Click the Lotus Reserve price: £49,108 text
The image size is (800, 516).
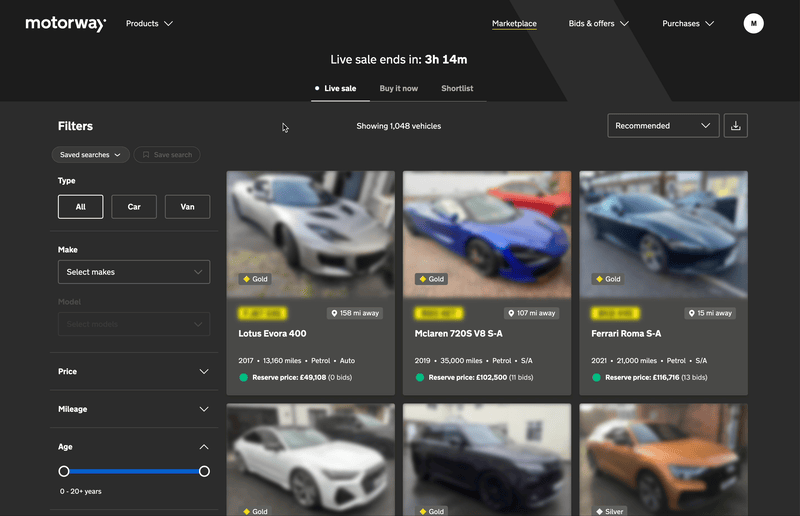tap(289, 378)
